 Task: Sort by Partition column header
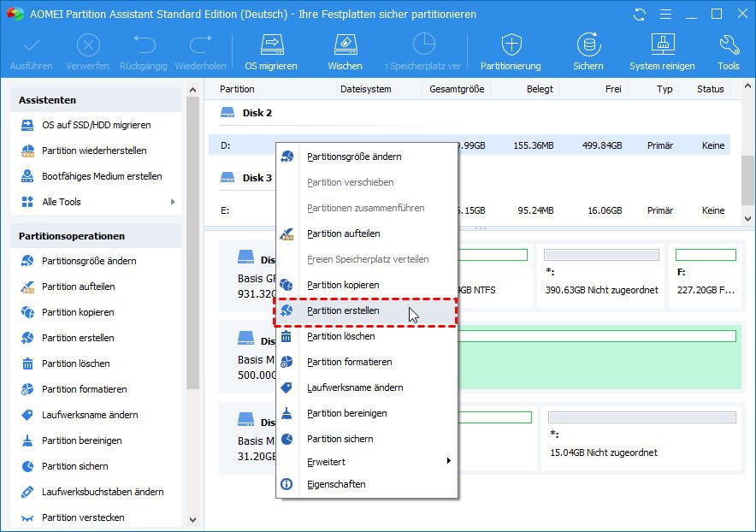(x=237, y=89)
